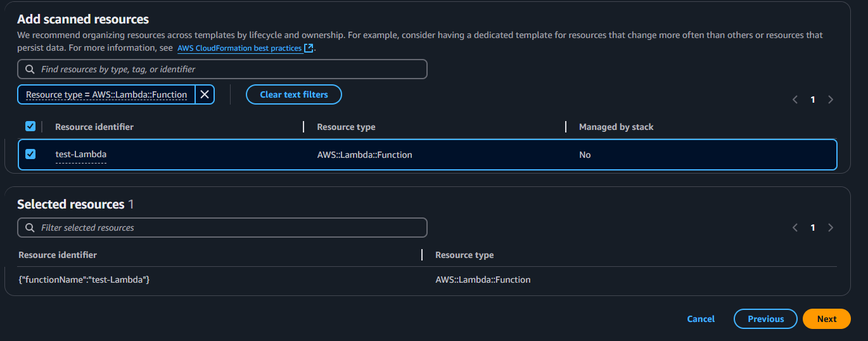Click the test-Lambda resource identifier
This screenshot has height=341, width=868.
point(80,155)
